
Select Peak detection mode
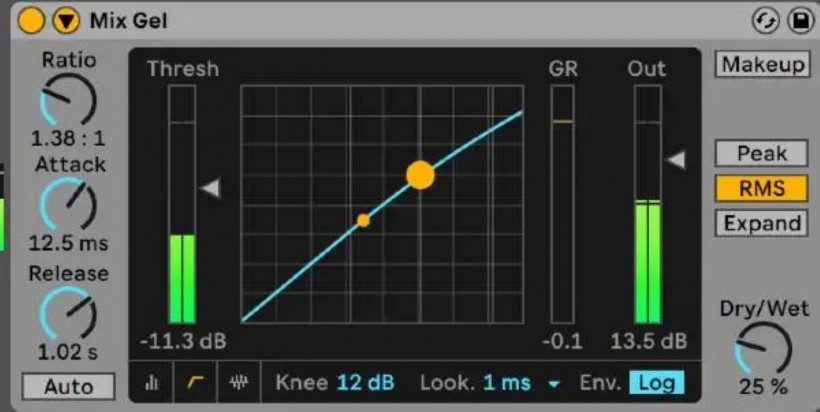(762, 154)
